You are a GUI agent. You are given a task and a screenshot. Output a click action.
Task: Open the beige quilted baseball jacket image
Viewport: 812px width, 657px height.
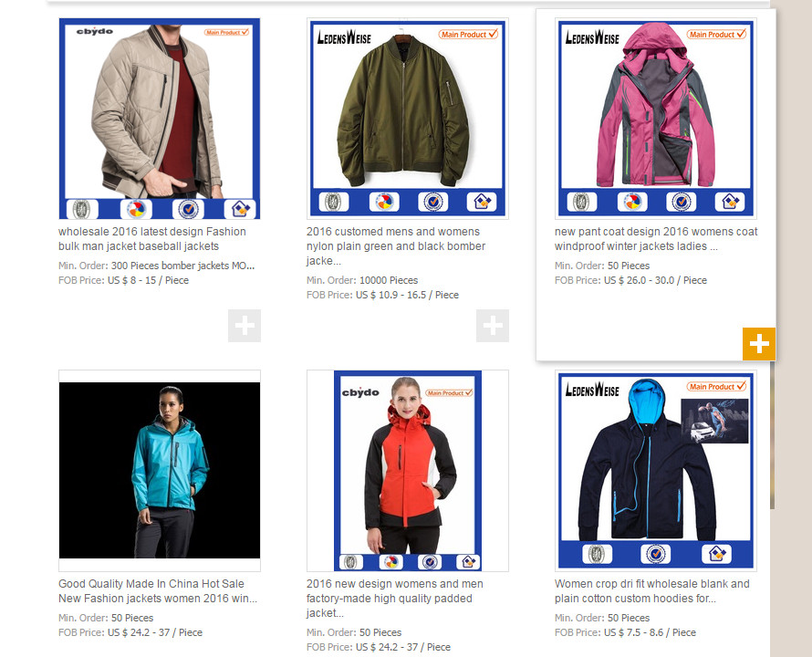[x=160, y=119]
